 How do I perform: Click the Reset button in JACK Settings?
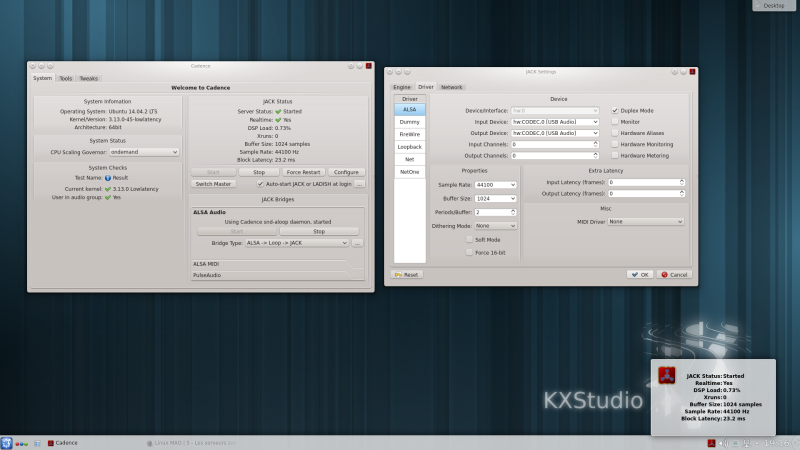point(407,274)
